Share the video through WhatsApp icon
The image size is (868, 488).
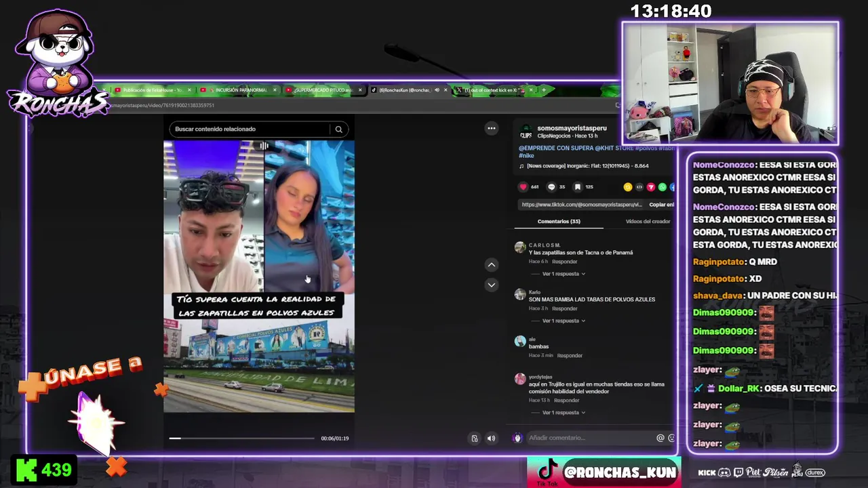click(x=663, y=187)
